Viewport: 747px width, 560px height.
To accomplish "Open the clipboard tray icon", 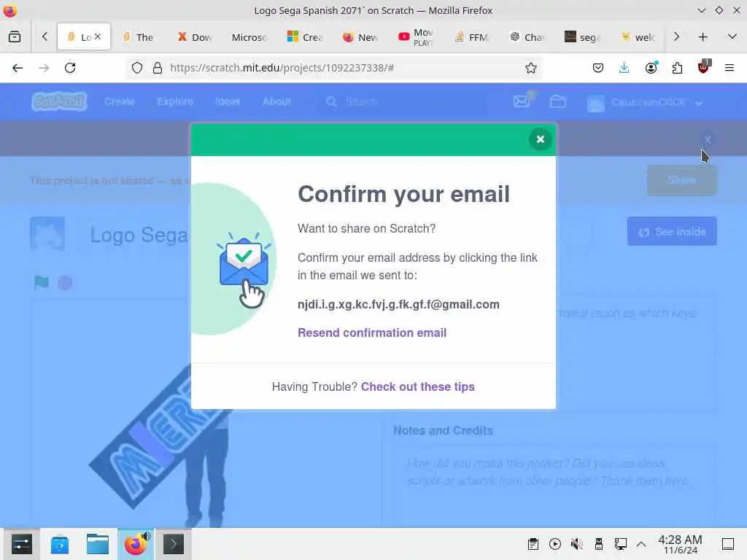I will point(533,544).
